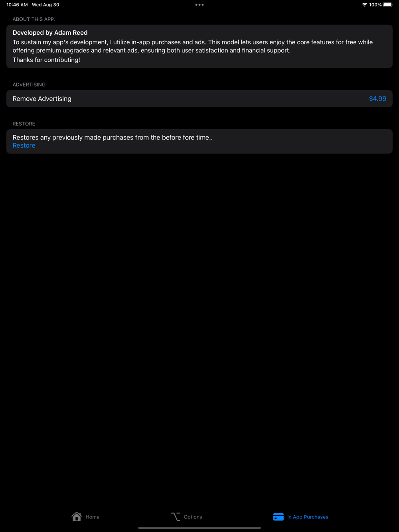Tap the Restore link

(24, 146)
